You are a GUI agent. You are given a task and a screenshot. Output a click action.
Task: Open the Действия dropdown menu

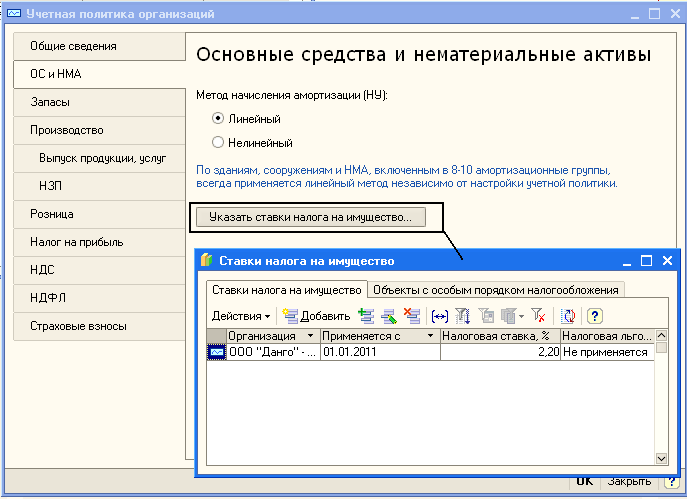click(x=240, y=316)
